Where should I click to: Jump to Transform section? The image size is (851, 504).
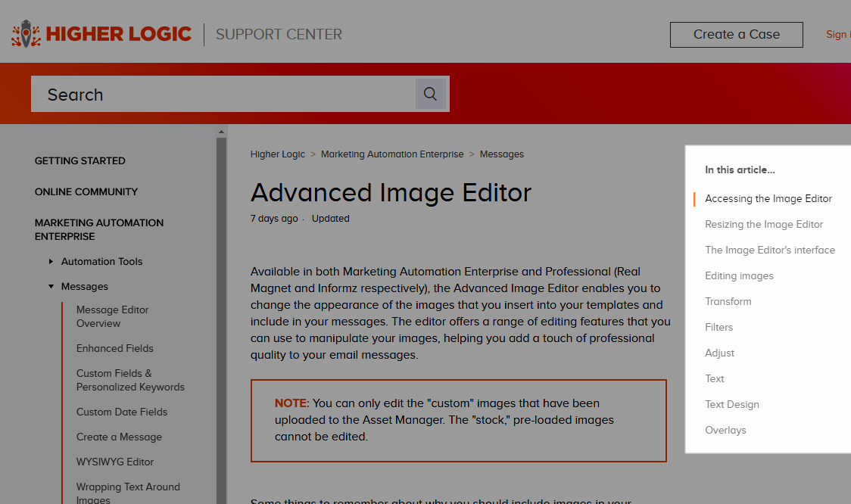click(728, 302)
